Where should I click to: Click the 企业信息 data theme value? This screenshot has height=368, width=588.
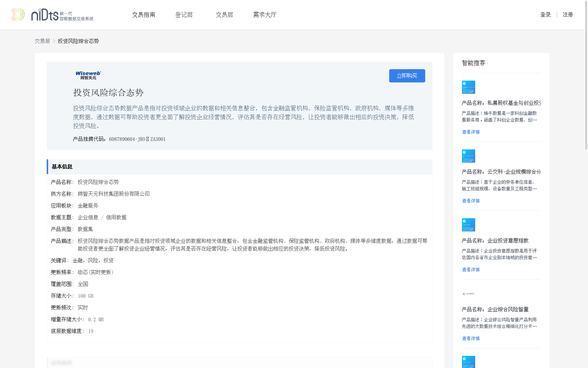click(x=88, y=217)
